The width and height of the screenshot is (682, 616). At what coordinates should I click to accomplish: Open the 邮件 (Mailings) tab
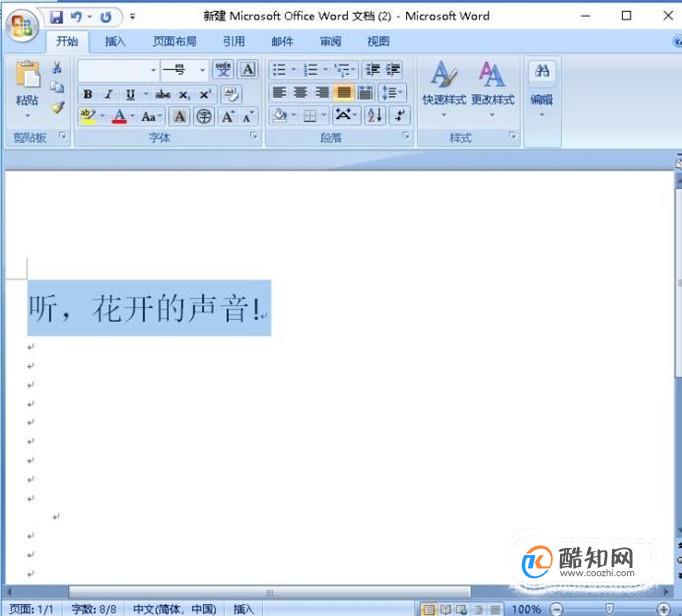[x=282, y=41]
